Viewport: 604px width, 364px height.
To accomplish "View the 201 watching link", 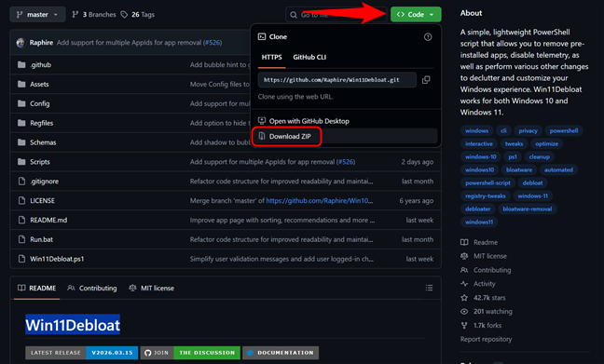I will coord(487,312).
